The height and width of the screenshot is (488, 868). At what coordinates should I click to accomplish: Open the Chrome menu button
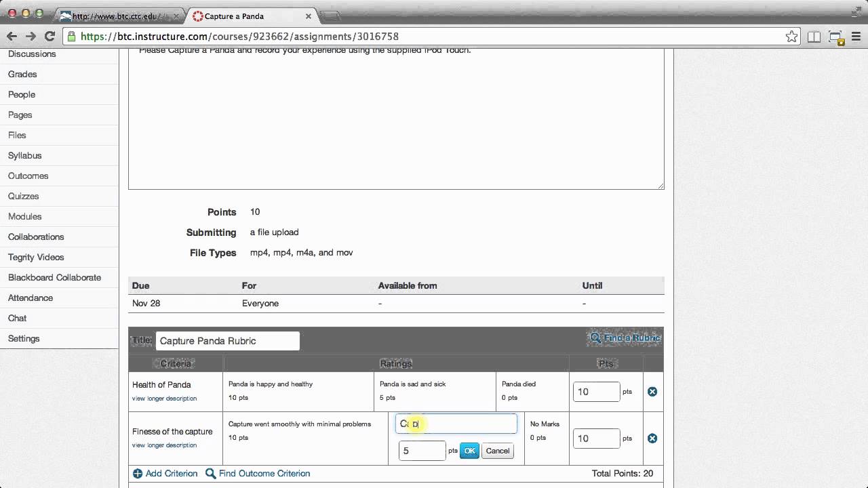point(856,37)
